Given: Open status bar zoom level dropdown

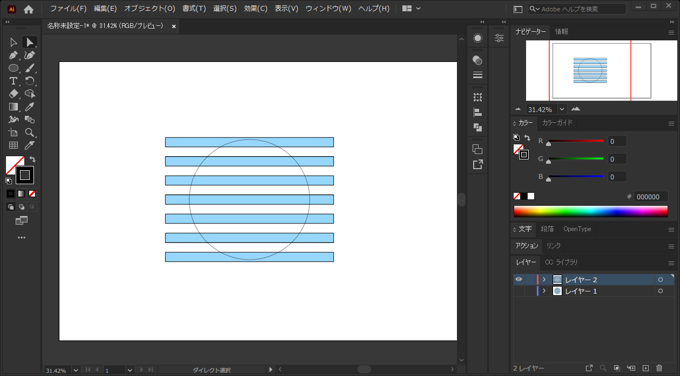Looking at the screenshot, I should [76, 370].
